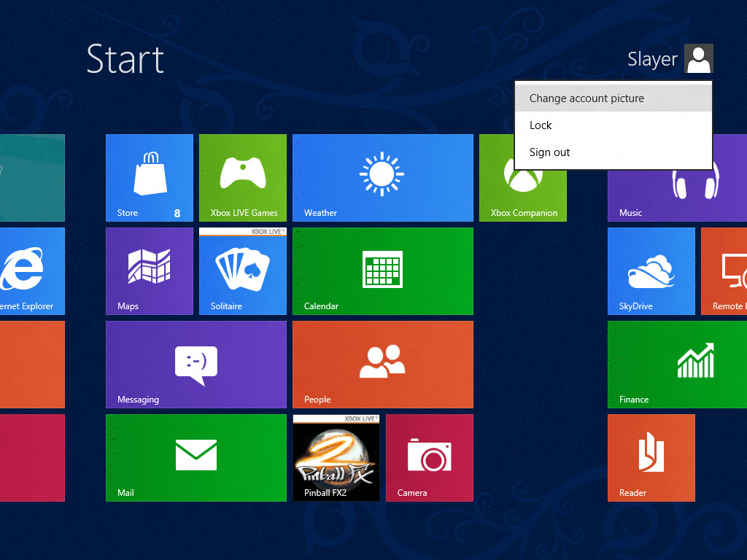This screenshot has height=560, width=747.
Task: Open the Reader tile
Action: (x=651, y=457)
